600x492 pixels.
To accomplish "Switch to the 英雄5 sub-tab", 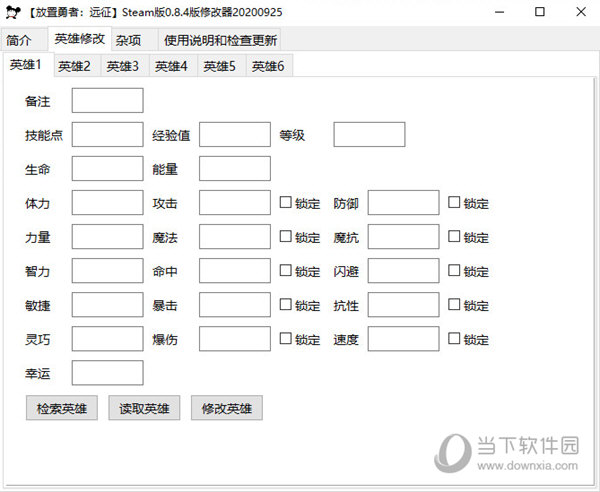I will coord(222,66).
